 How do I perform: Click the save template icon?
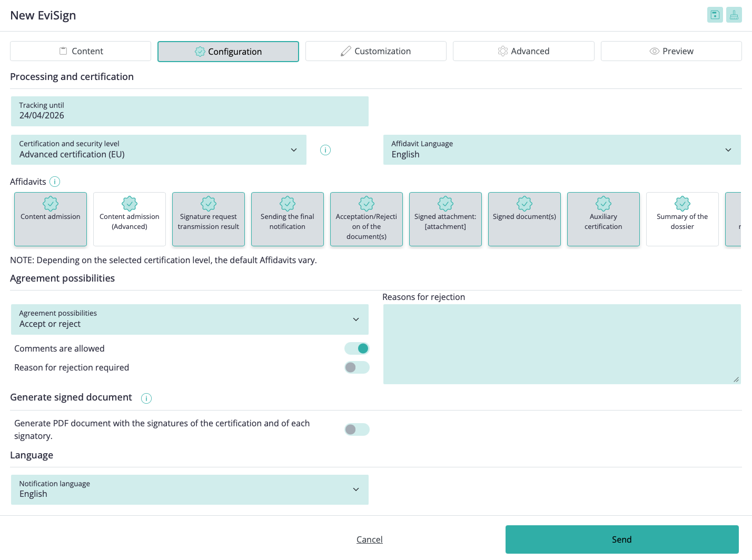tap(715, 15)
